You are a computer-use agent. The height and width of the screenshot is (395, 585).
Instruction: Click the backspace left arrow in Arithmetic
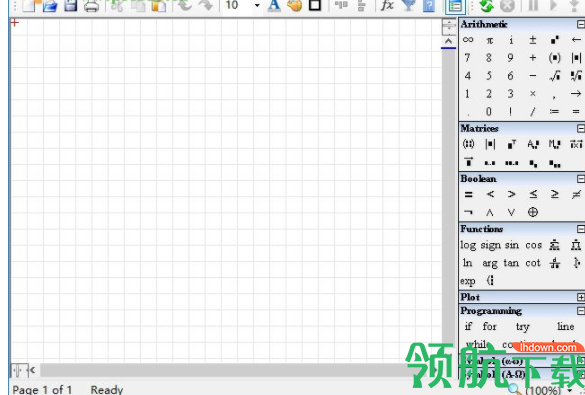576,40
